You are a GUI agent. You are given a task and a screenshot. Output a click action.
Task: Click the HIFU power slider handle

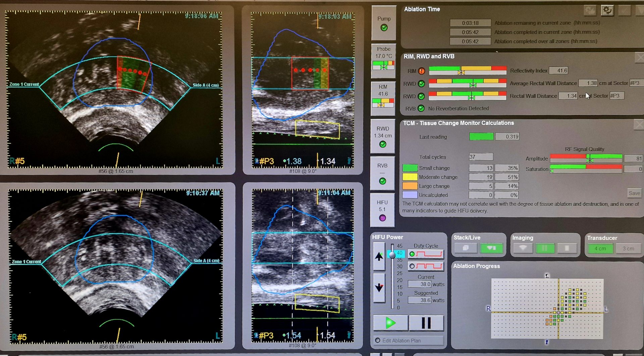coord(392,255)
